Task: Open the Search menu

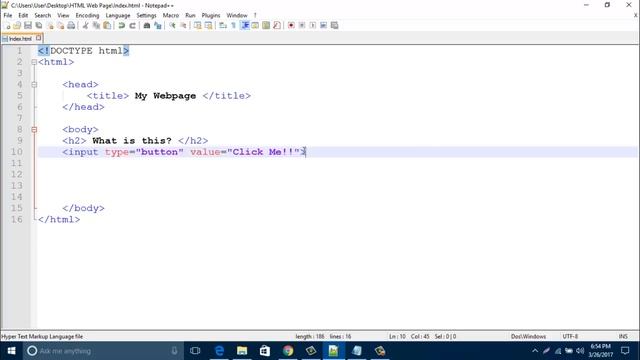Action: pos(43,15)
